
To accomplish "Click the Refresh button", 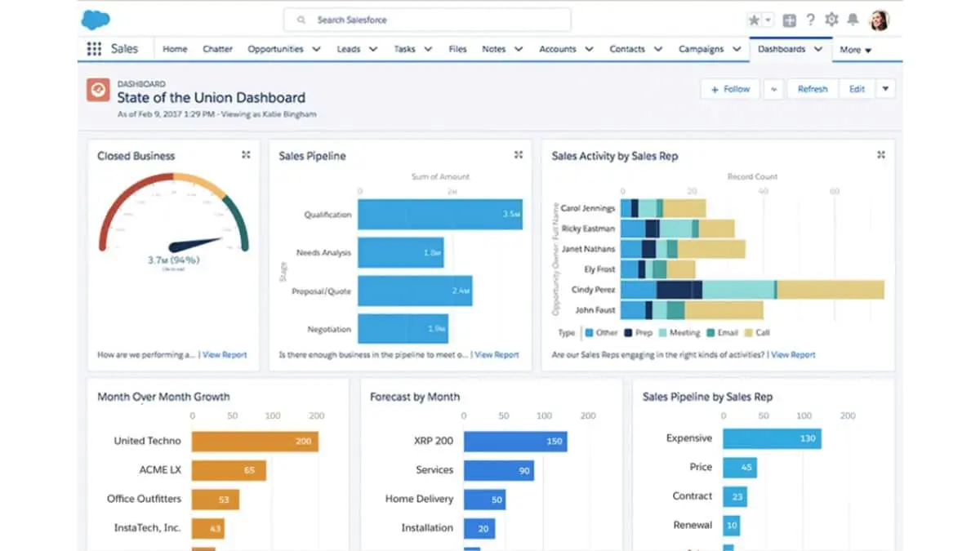I will click(812, 89).
